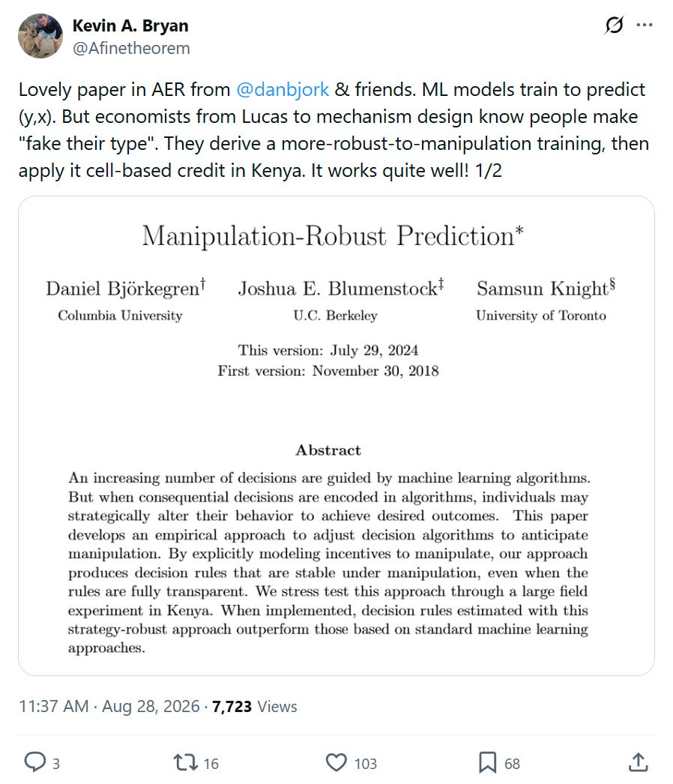The height and width of the screenshot is (784, 673).
Task: Click the repost count 16
Action: point(211,764)
